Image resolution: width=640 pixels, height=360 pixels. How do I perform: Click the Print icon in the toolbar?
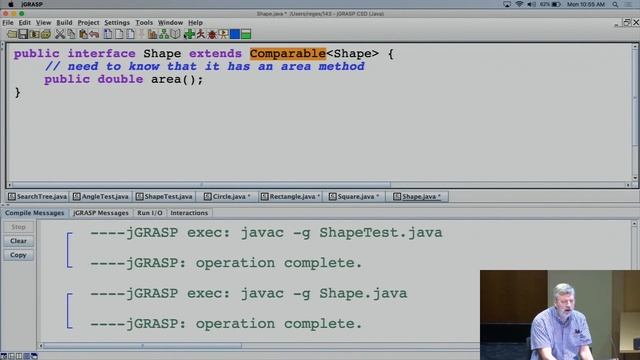coord(46,34)
